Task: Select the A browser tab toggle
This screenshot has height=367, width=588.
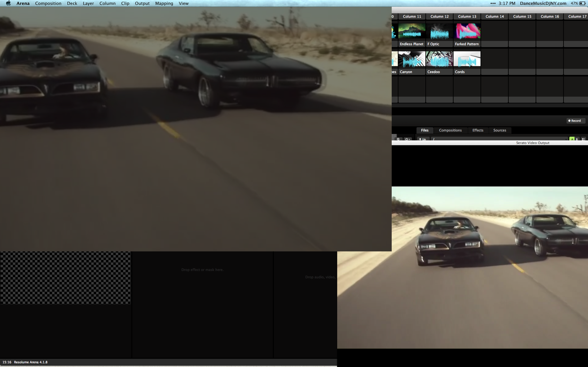Action: coord(572,139)
